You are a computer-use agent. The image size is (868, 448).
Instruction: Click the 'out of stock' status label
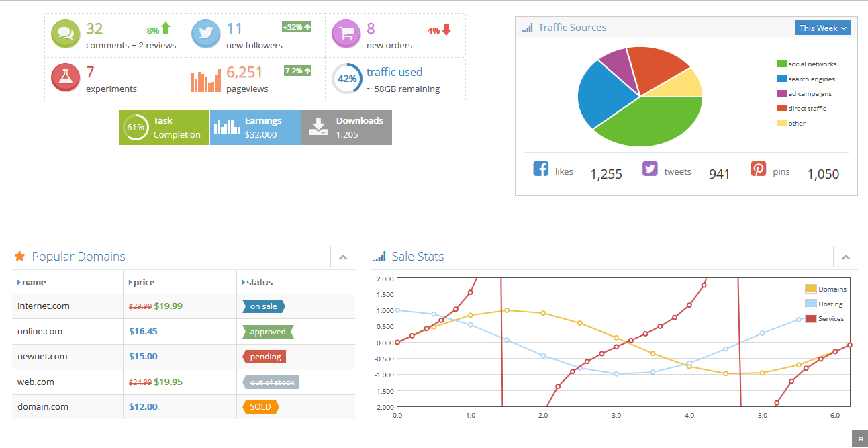pos(271,382)
